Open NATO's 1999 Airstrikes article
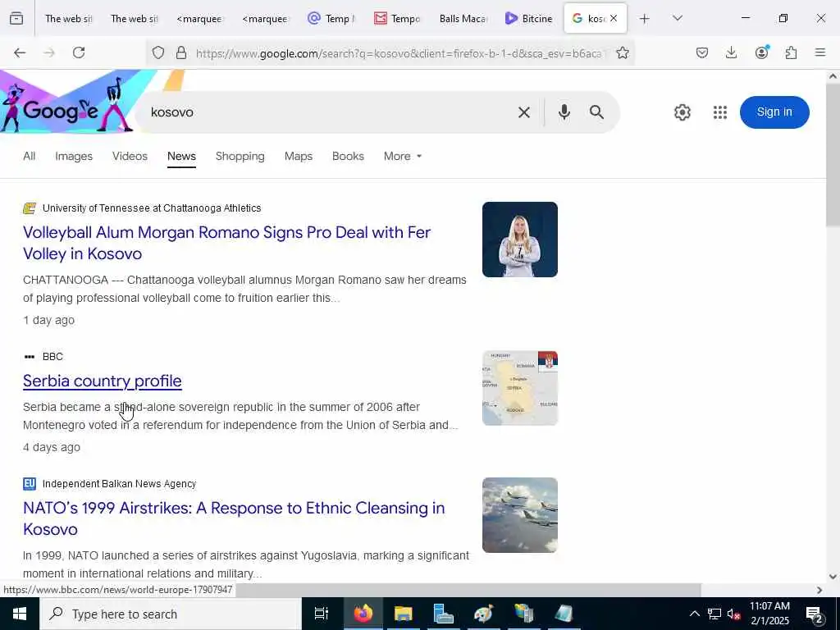 234,518
